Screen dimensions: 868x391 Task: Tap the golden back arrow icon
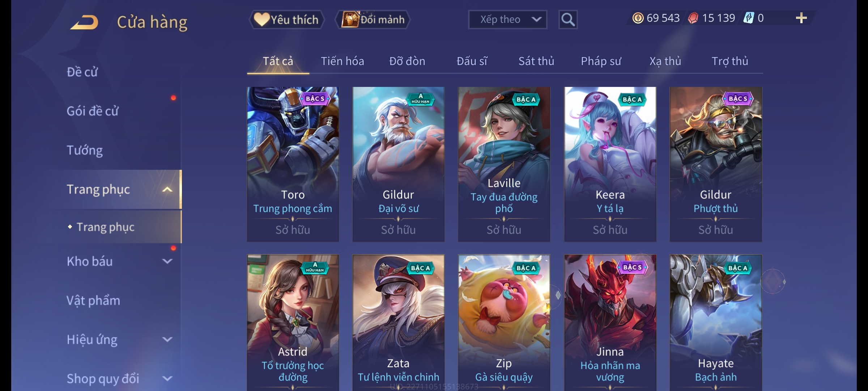pyautogui.click(x=85, y=22)
